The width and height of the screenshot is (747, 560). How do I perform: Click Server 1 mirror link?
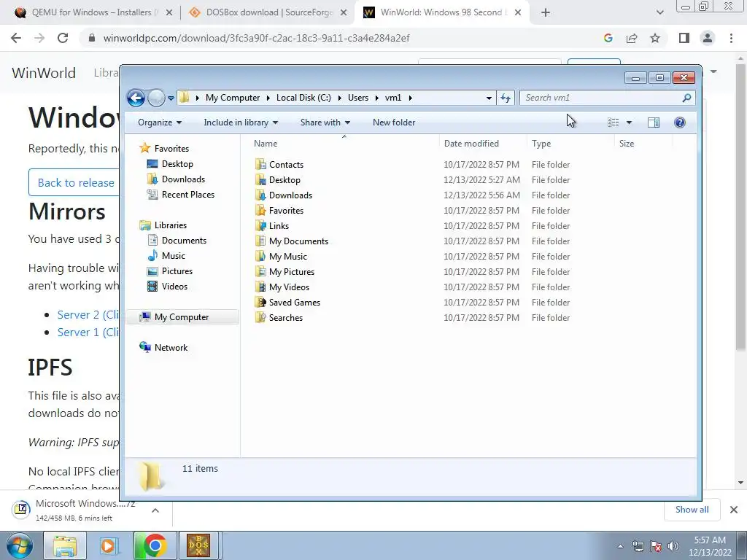click(88, 332)
